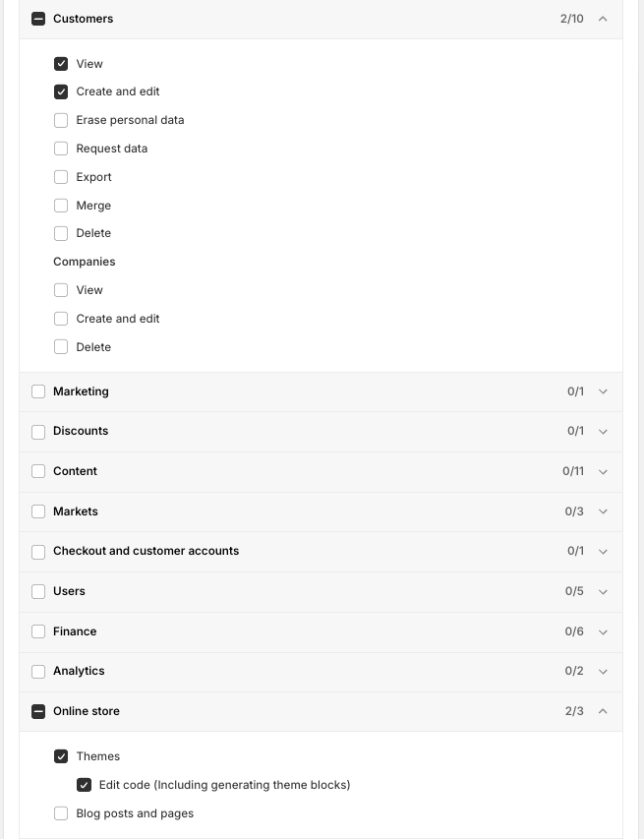
Task: Collapse the Customers section chevron
Action: pyautogui.click(x=603, y=19)
